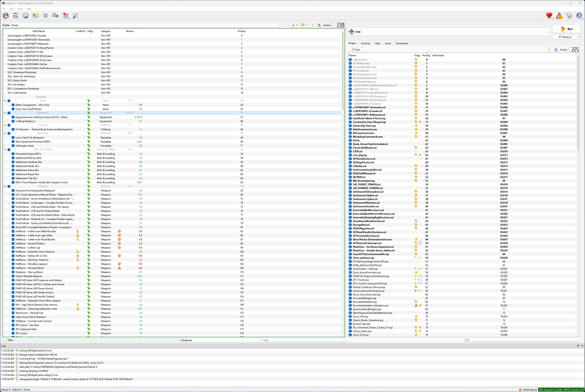Click the red heart support icon

click(549, 15)
